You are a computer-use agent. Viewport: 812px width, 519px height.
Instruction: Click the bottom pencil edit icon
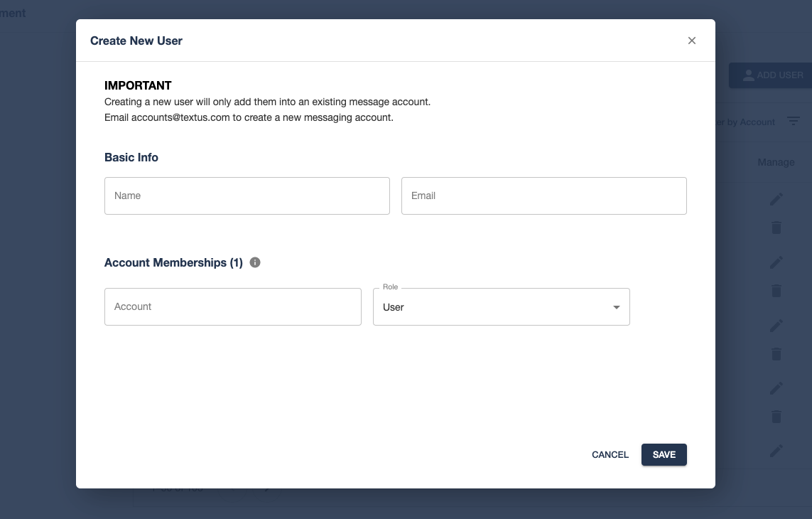[x=776, y=451]
